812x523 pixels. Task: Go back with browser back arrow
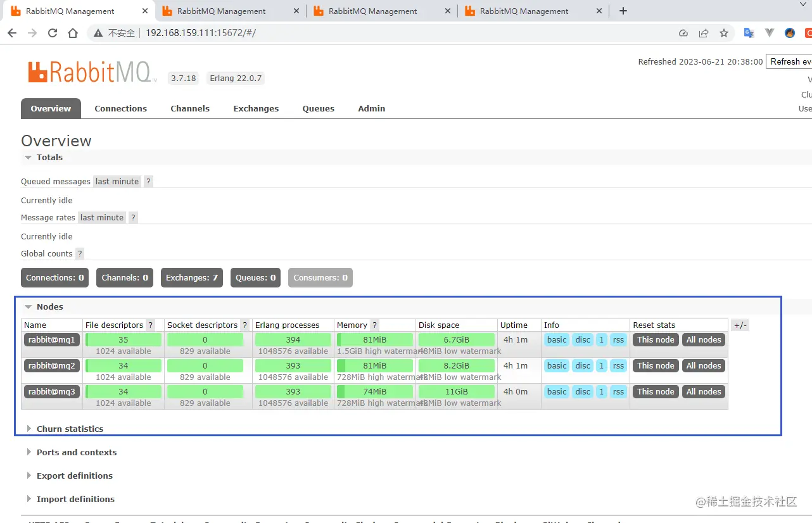[x=12, y=33]
